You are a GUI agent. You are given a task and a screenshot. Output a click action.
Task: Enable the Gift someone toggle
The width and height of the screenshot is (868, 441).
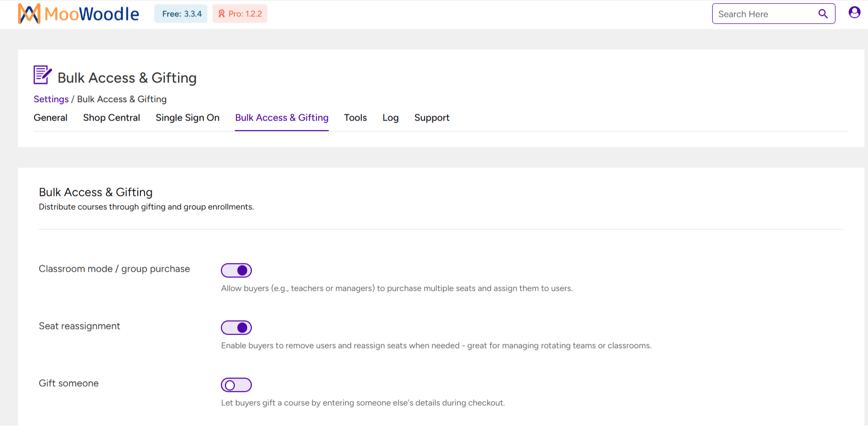(x=236, y=385)
